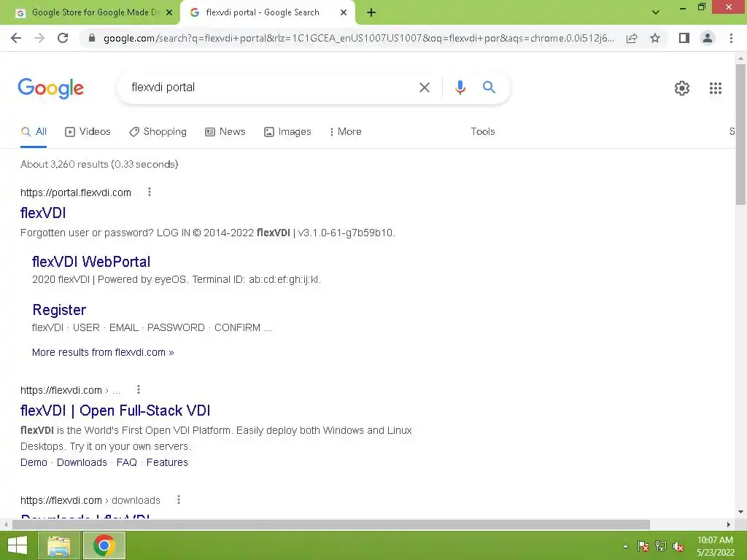Click the horizontal scrollbar thumb
This screenshot has height=560, width=747.
coord(331,525)
